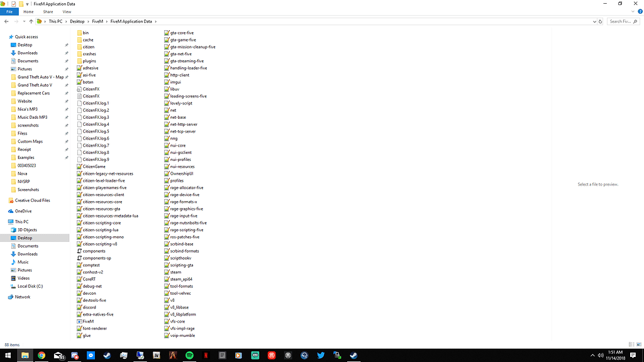Open the recent locations dropdown arrow
644x362 pixels.
coord(24,21)
